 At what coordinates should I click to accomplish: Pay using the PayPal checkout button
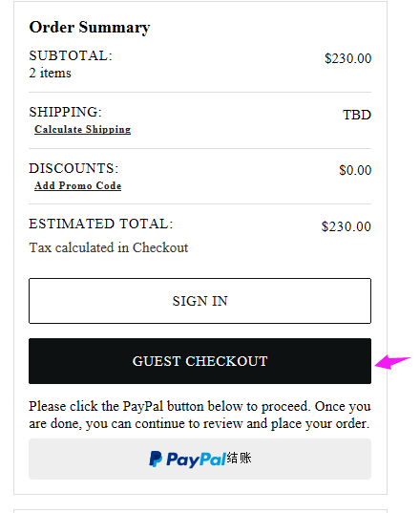click(200, 459)
